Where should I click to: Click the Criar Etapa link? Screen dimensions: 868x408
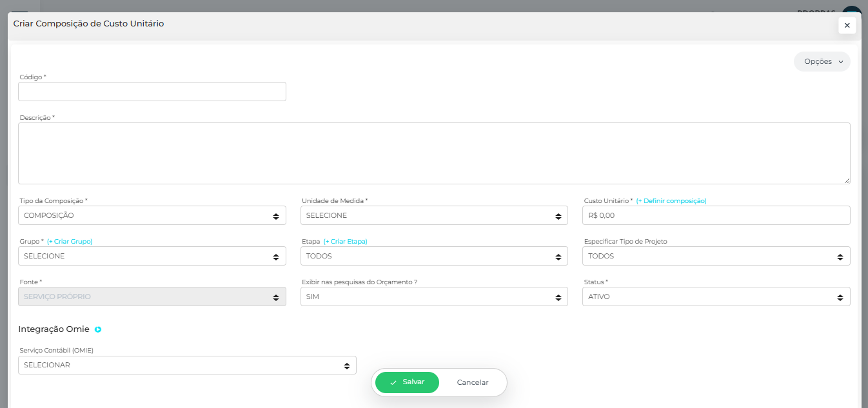345,242
